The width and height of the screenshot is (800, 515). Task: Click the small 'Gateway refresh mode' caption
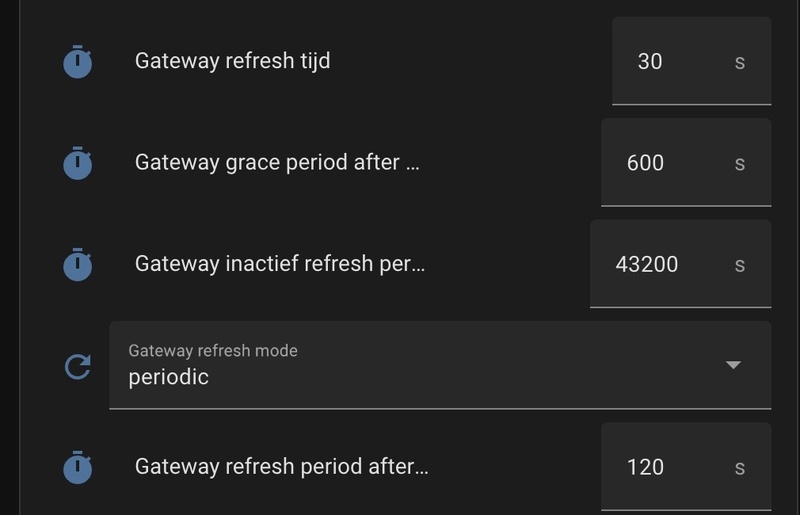[213, 351]
